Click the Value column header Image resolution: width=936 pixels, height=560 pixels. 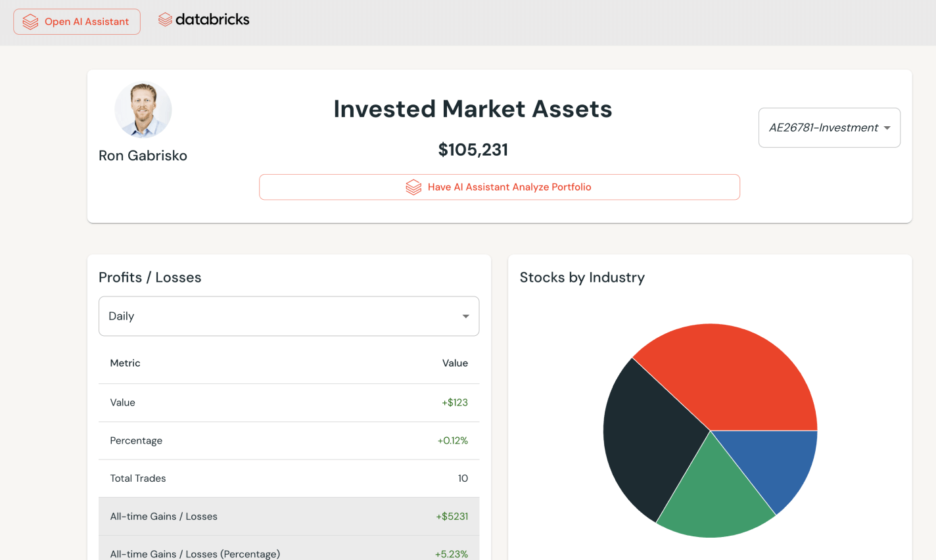click(455, 363)
